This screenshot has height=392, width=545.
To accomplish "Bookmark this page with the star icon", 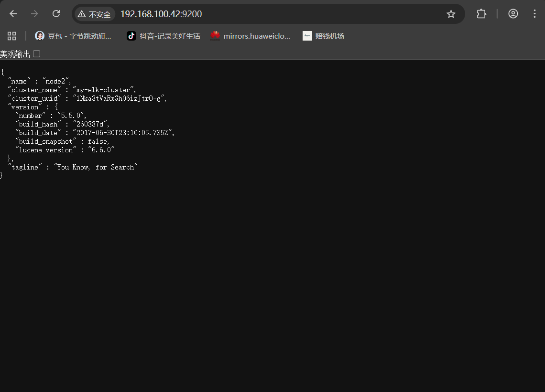I will pos(451,14).
